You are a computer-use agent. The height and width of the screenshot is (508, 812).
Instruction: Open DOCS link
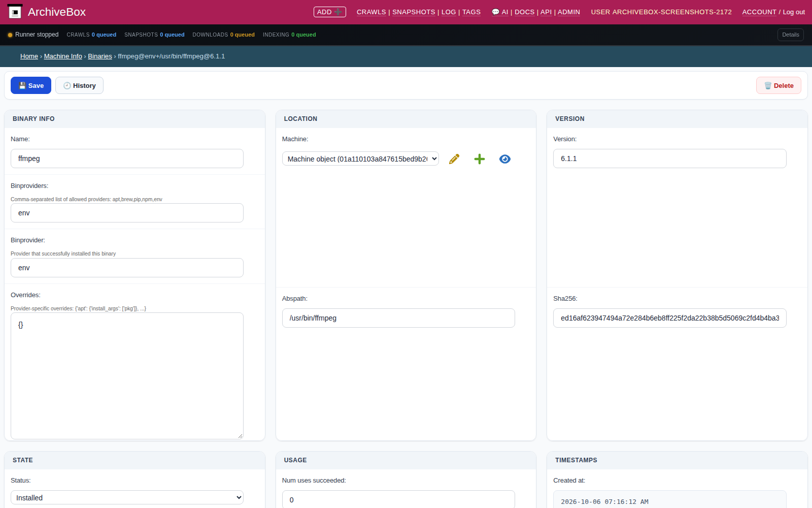pyautogui.click(x=524, y=12)
